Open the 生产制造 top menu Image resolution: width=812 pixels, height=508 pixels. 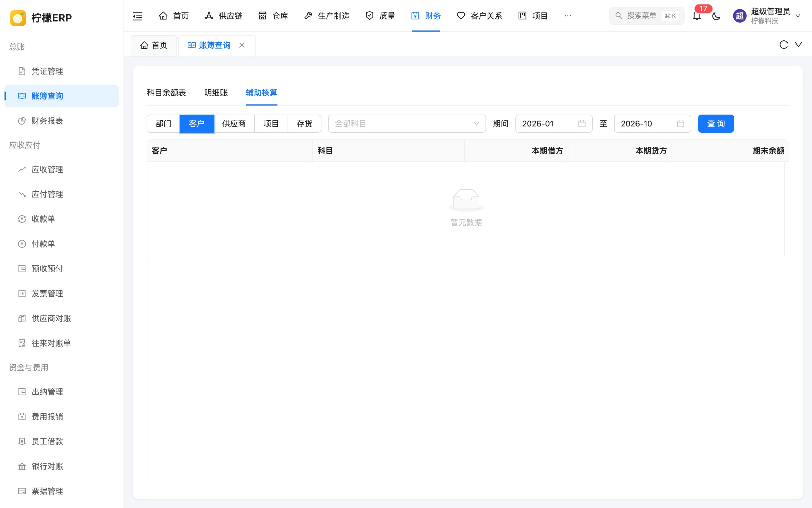[326, 16]
